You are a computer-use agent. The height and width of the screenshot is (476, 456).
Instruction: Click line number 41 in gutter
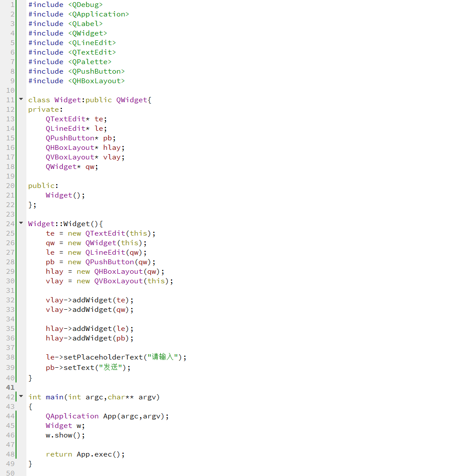[10, 387]
